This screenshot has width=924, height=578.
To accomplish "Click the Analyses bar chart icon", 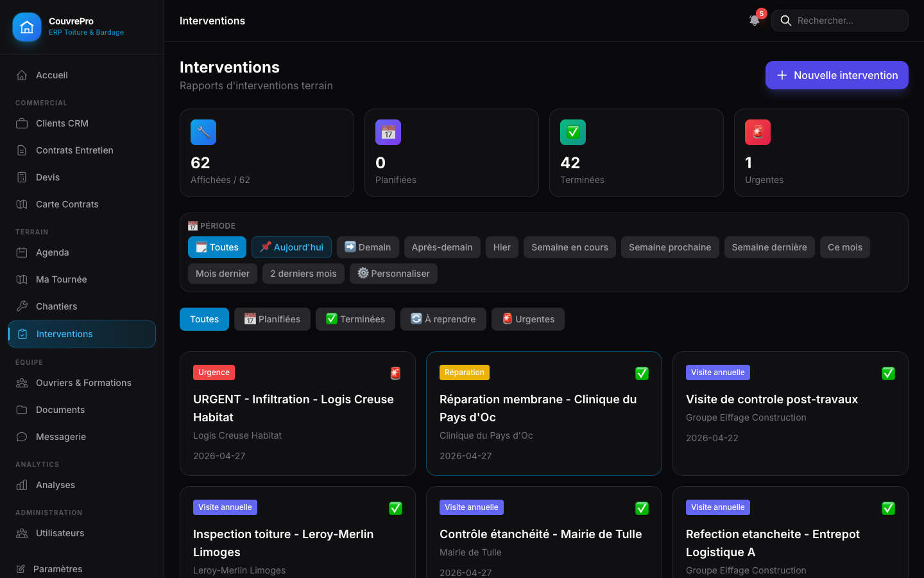I will (x=22, y=485).
